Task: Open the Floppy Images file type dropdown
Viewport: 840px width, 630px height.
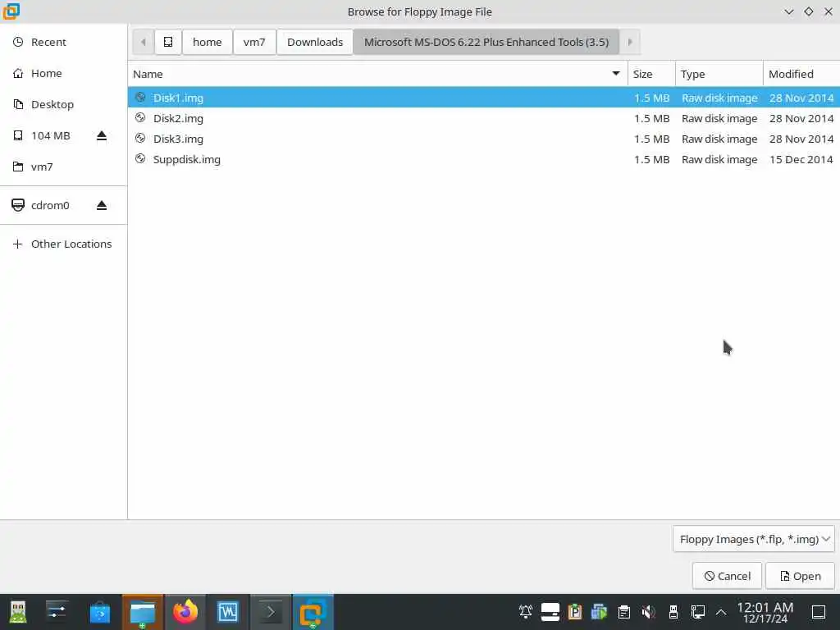Action: [x=754, y=539]
